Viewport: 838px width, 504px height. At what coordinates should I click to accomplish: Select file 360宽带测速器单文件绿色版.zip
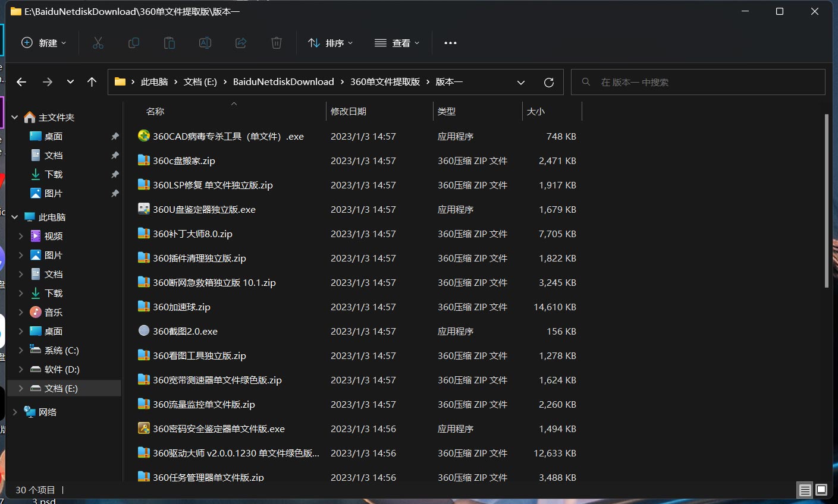pyautogui.click(x=217, y=380)
